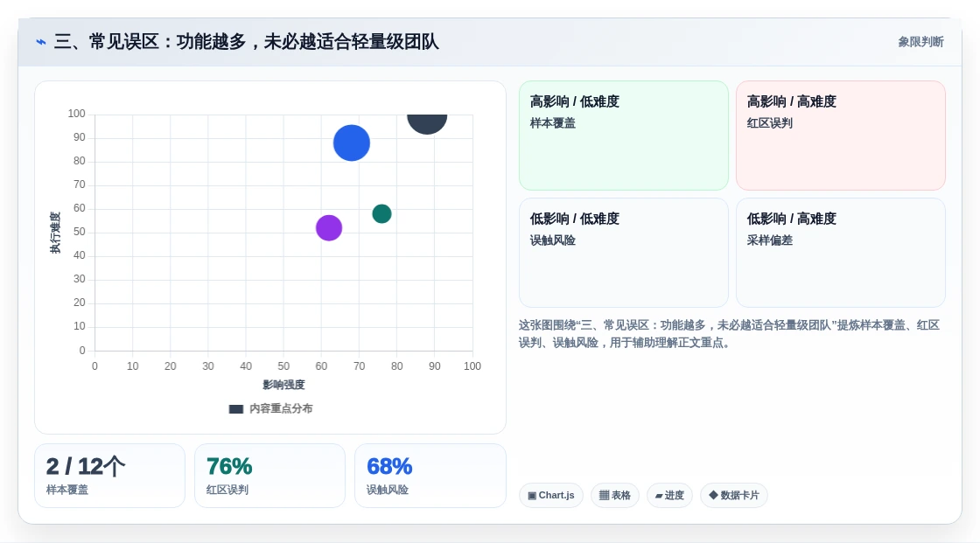The width and height of the screenshot is (980, 543).
Task: Select the 2 / 12个 样本覆盖 stat card
Action: (x=110, y=476)
